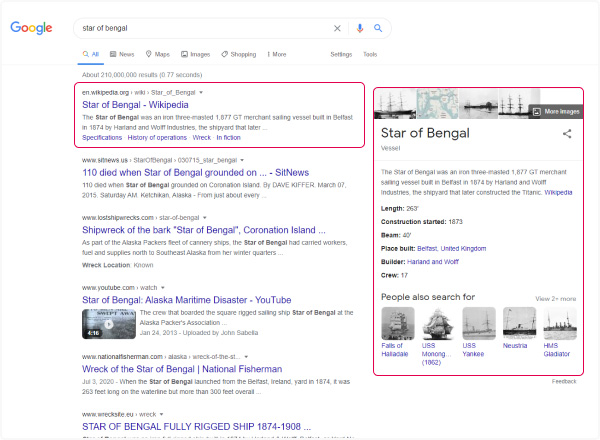Expand the sitnews.us result dropdown arrow
Viewport: 600px width, 440px height.
click(x=242, y=160)
